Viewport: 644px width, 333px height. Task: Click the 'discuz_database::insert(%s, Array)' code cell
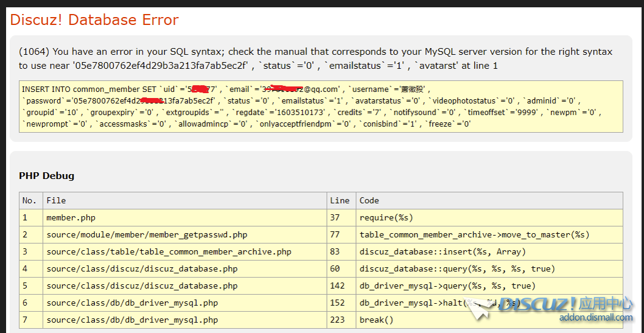(489, 251)
